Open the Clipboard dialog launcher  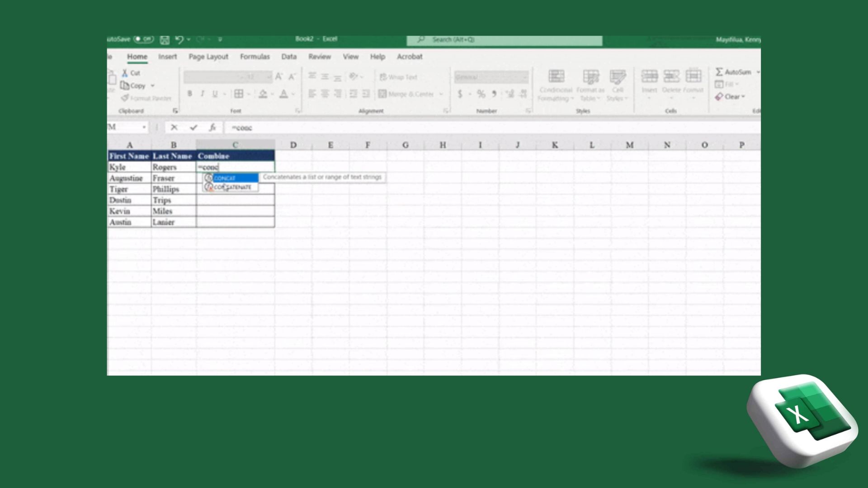[175, 111]
